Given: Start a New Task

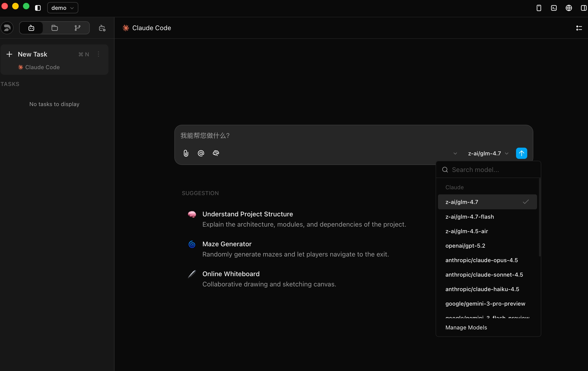Looking at the screenshot, I should [x=32, y=54].
